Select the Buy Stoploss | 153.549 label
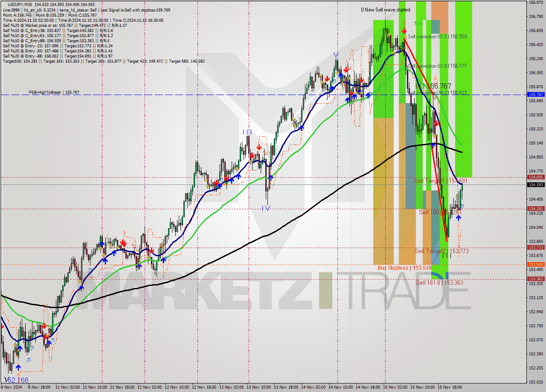This screenshot has height=392, width=546. [404, 268]
